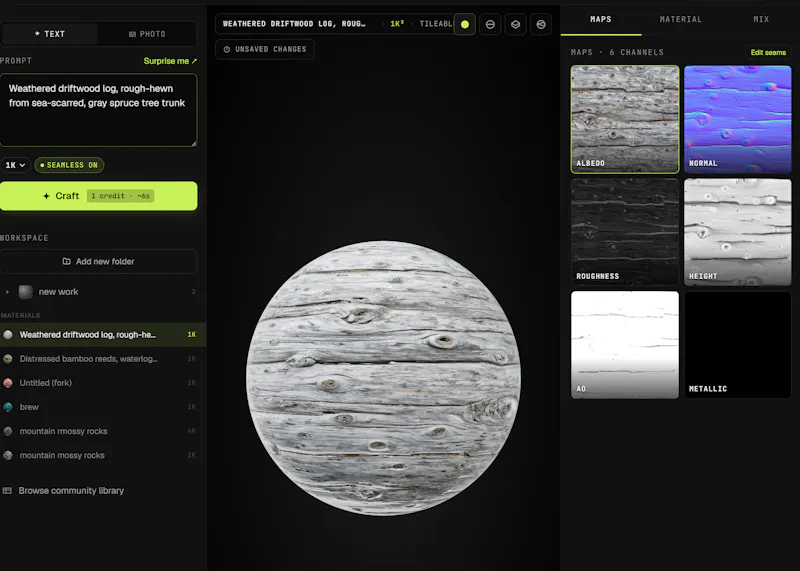Click the Weathered driftwood material sphere icon

point(8,334)
